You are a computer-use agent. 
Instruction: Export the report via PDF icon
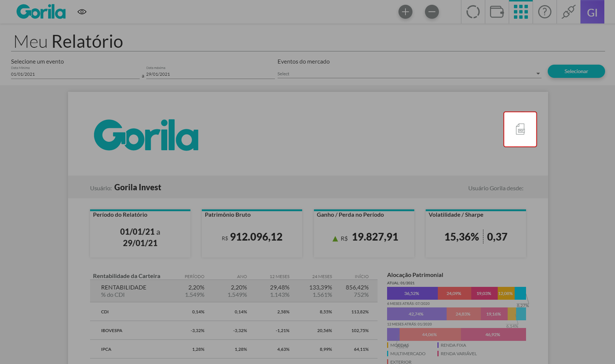click(520, 129)
